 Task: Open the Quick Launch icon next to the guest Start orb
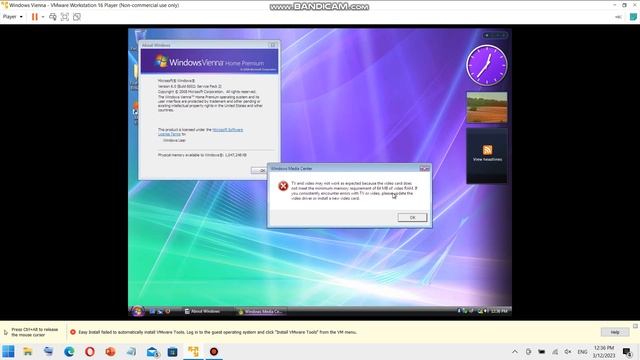click(x=152, y=311)
